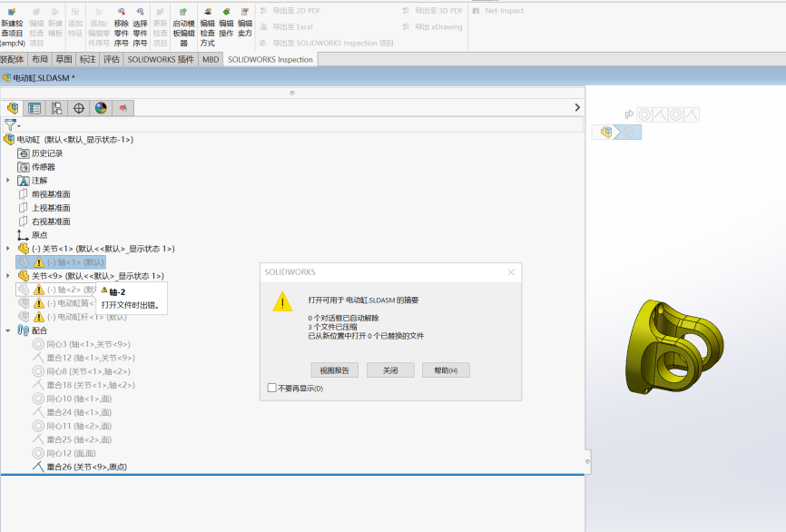Open 编辑检查方式
The image size is (786, 532).
208,27
